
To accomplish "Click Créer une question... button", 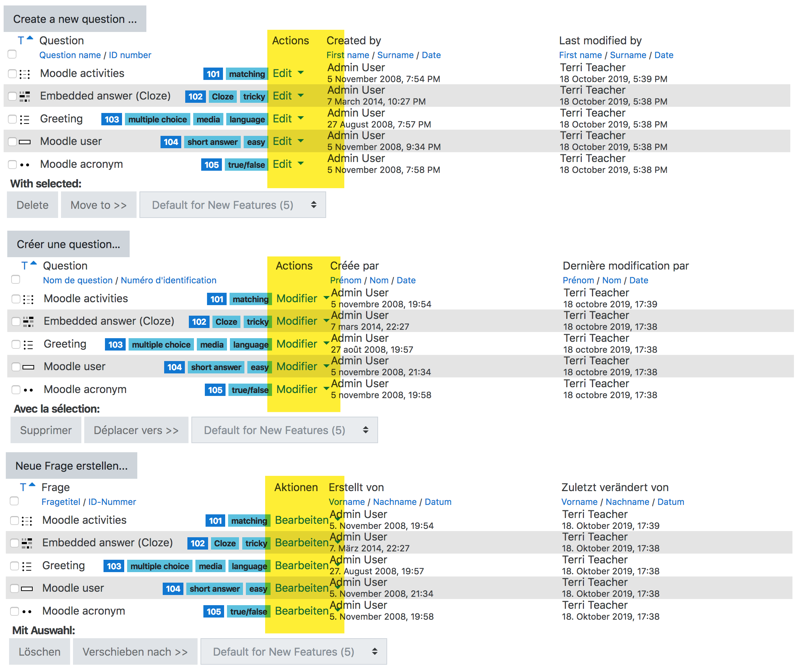I will [x=69, y=244].
